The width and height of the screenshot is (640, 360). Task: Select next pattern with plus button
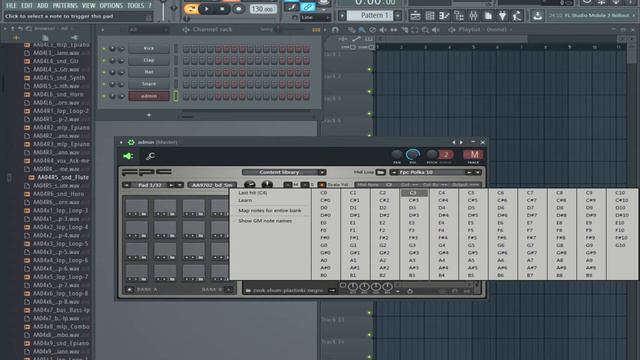click(x=398, y=16)
